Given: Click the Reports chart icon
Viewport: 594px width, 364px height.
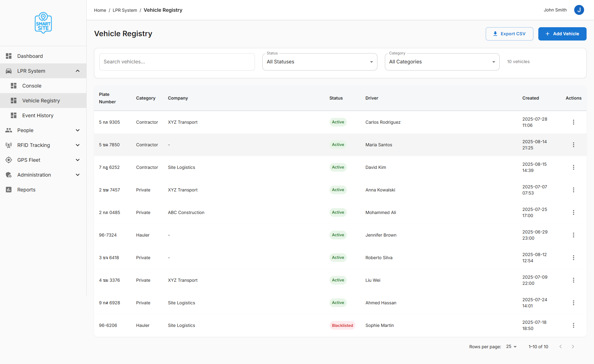Looking at the screenshot, I should [x=9, y=190].
